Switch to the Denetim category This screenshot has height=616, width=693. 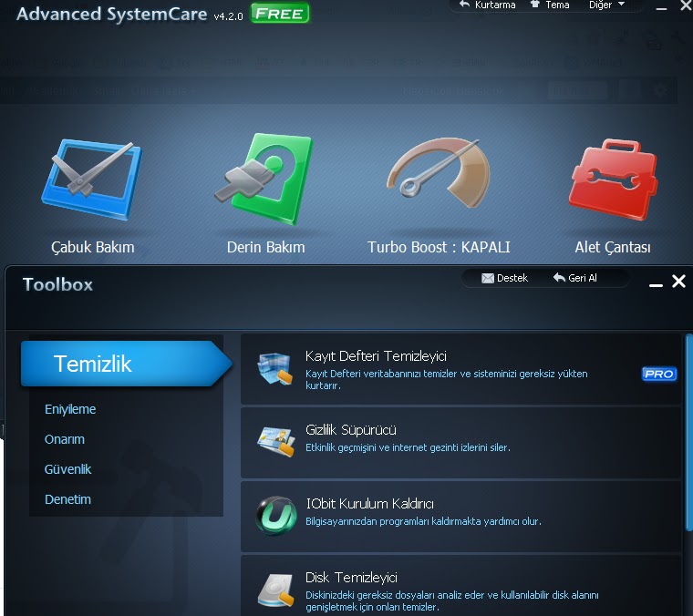pyautogui.click(x=67, y=499)
